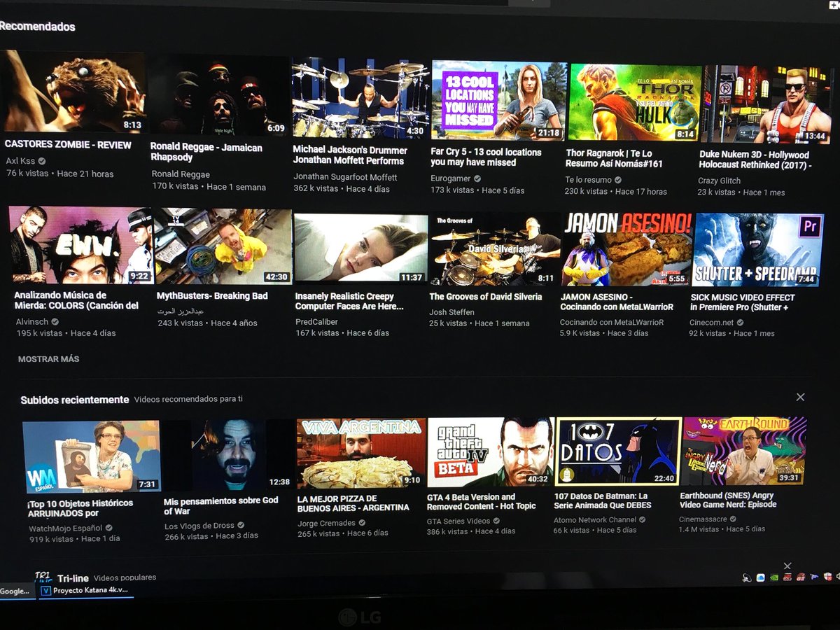Open the EWW. Alvinsch video thumbnail
This screenshot has width=840, height=630.
click(x=81, y=245)
